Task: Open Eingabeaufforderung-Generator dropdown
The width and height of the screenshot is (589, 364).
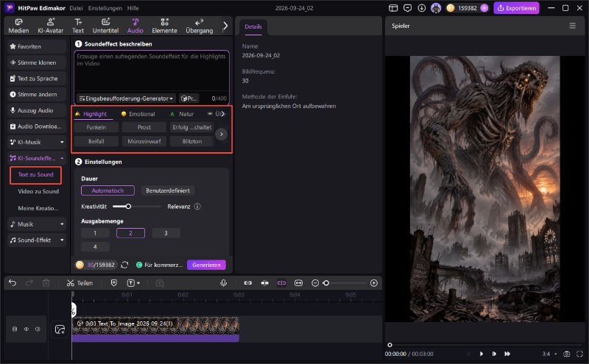Action: [126, 99]
